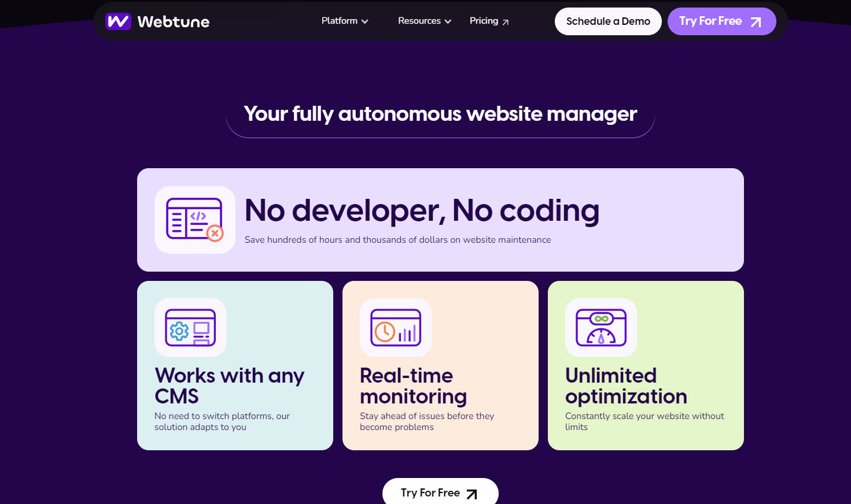Select the real-time monitoring chart icon

(x=396, y=327)
